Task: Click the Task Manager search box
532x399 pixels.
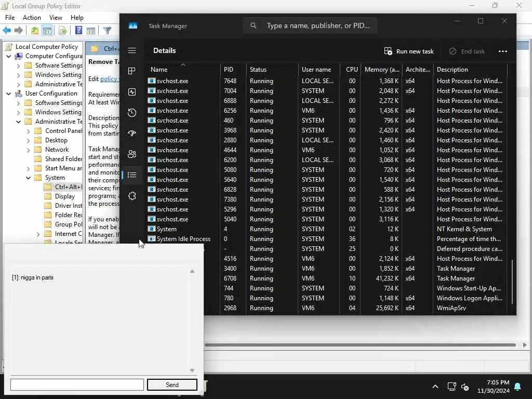Action: [310, 25]
